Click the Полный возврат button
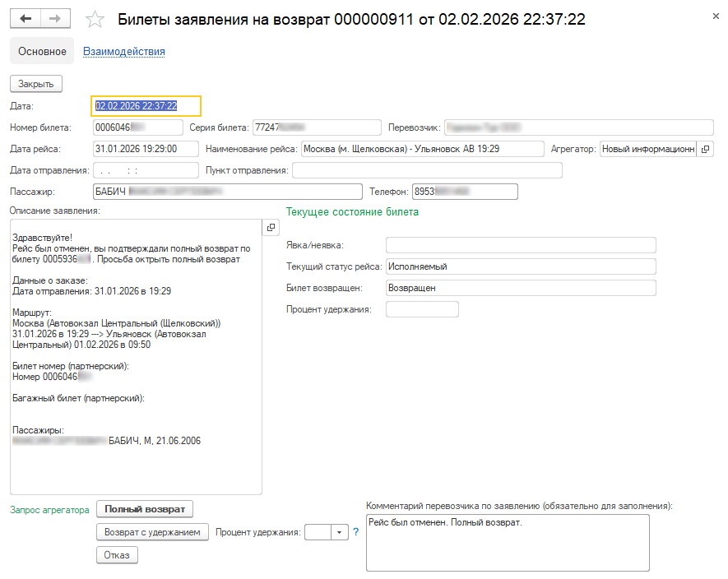Viewport: 728px width, 579px height. (x=144, y=509)
